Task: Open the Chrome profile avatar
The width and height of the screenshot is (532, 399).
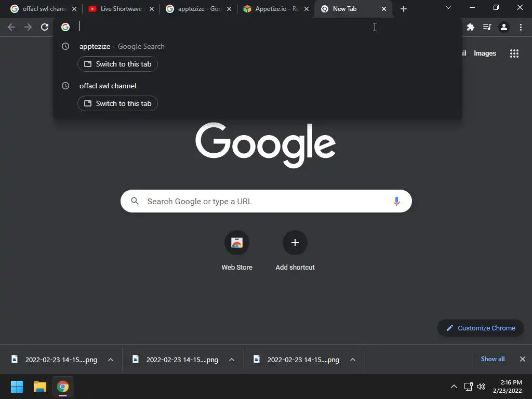Action: 504,27
